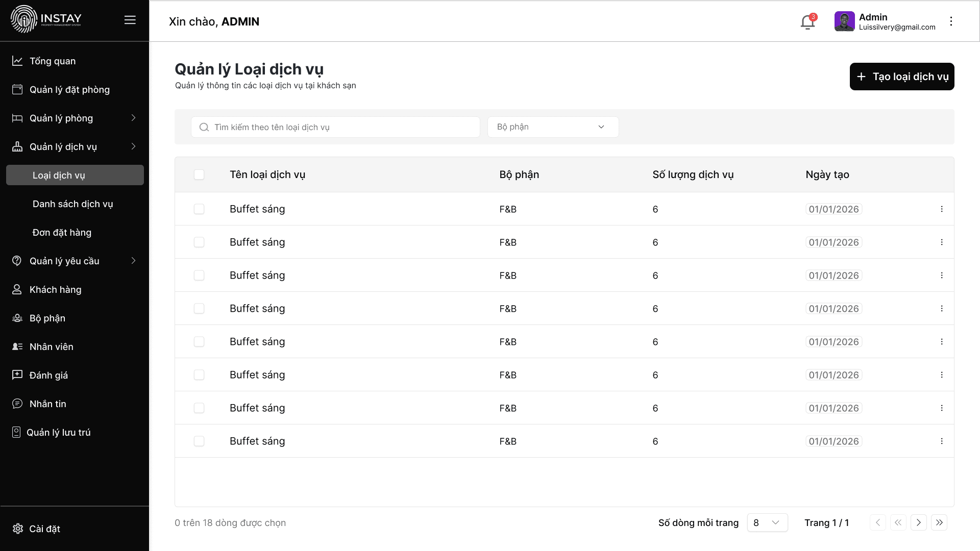980x551 pixels.
Task: Click the Quản lý dịch vụ icon
Action: [17, 146]
